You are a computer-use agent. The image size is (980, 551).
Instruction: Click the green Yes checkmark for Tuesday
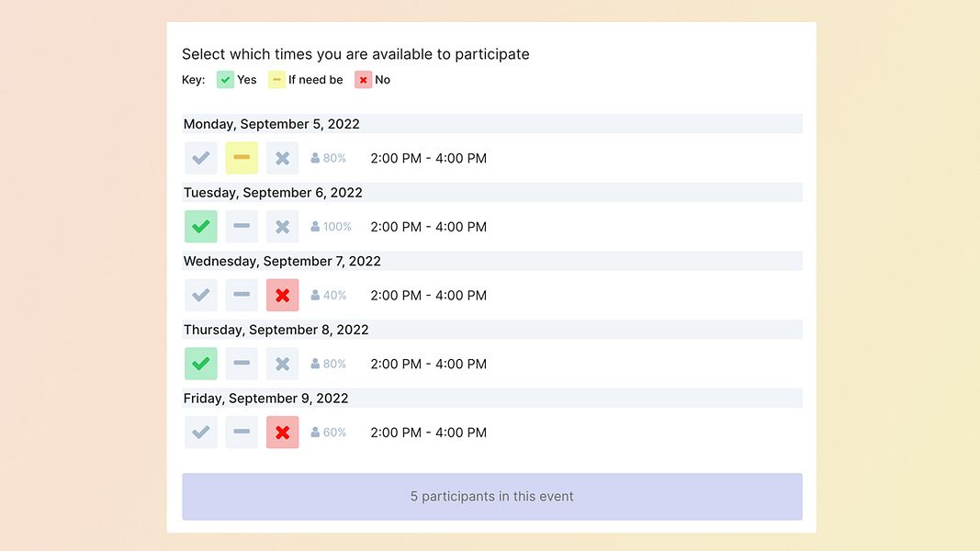pyautogui.click(x=201, y=227)
